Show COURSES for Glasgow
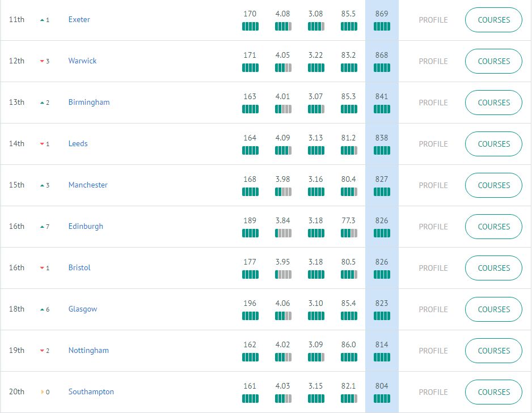This screenshot has height=413, width=532. (493, 309)
